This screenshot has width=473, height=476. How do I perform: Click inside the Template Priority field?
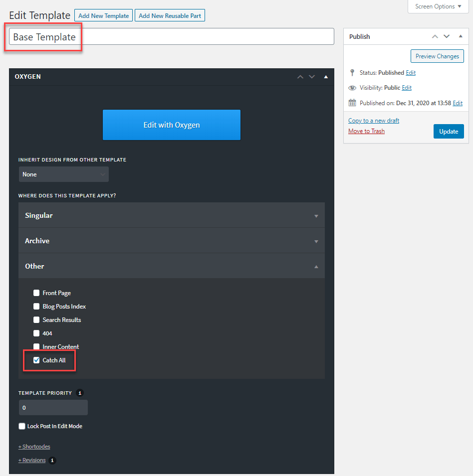pos(53,407)
